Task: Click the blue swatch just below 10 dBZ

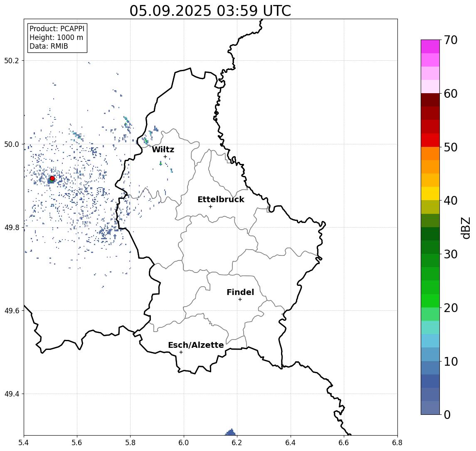Action: click(x=430, y=368)
